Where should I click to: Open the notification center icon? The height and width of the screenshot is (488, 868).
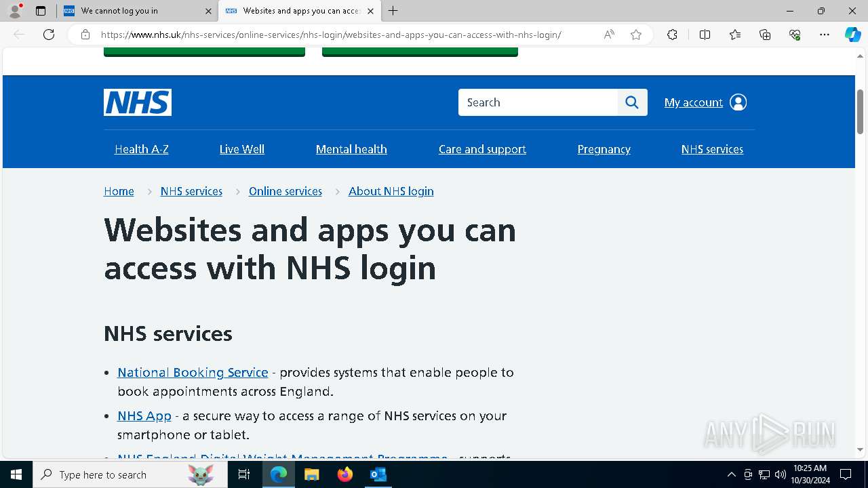click(846, 474)
